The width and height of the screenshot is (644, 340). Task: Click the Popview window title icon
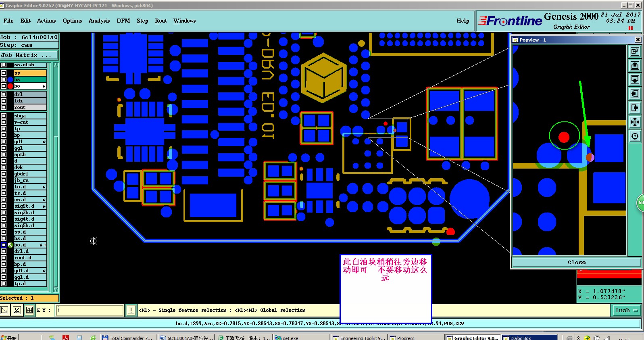(x=515, y=40)
